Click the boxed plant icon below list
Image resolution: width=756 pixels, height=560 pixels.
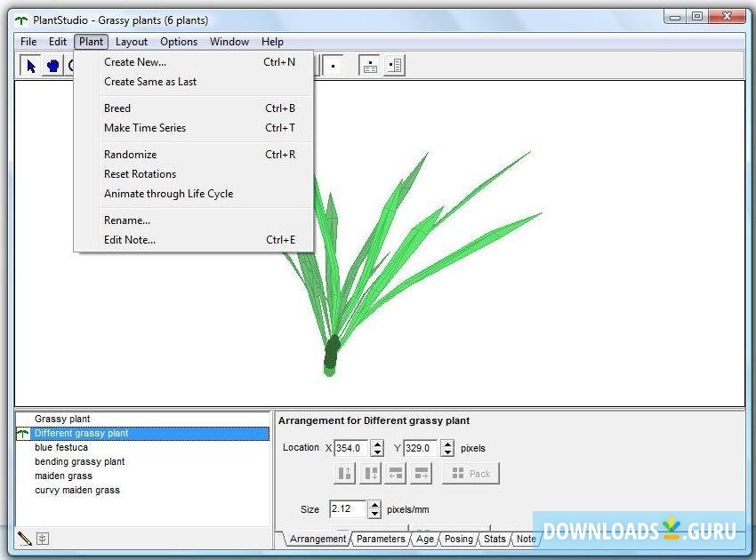(x=43, y=539)
